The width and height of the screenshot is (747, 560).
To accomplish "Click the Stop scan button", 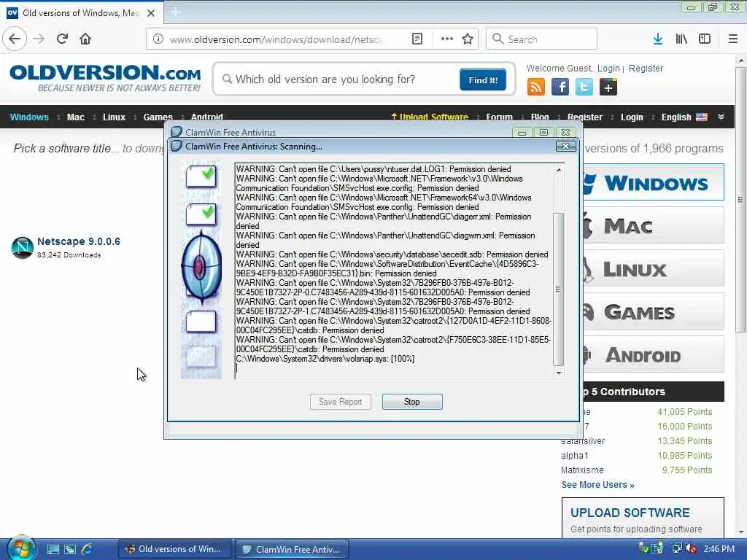I will pyautogui.click(x=412, y=402).
